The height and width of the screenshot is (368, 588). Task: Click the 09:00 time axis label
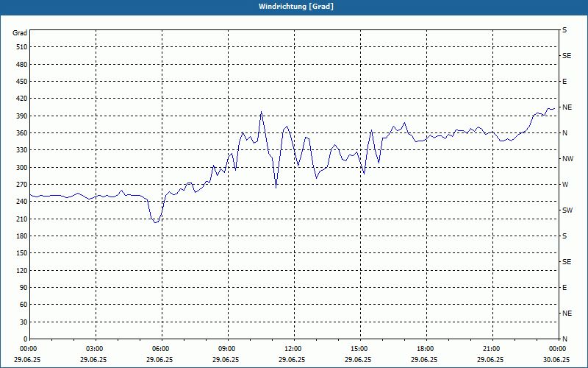(x=226, y=349)
